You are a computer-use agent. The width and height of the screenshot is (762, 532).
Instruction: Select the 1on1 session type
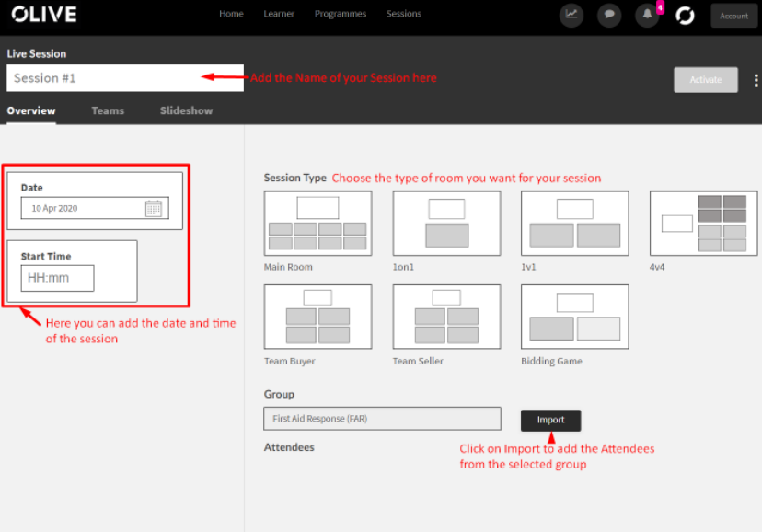(445, 223)
